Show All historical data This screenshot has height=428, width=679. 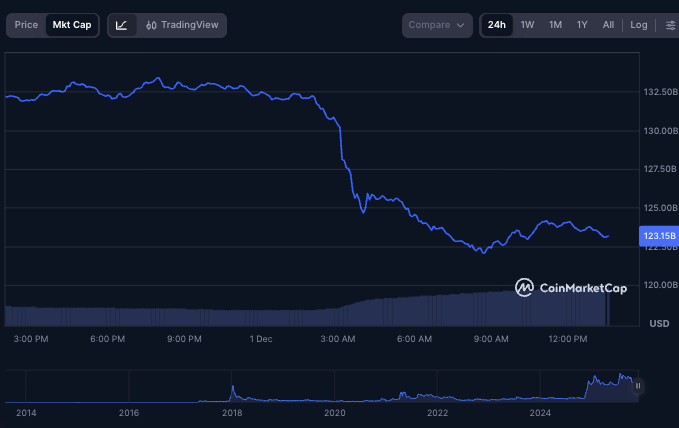608,25
